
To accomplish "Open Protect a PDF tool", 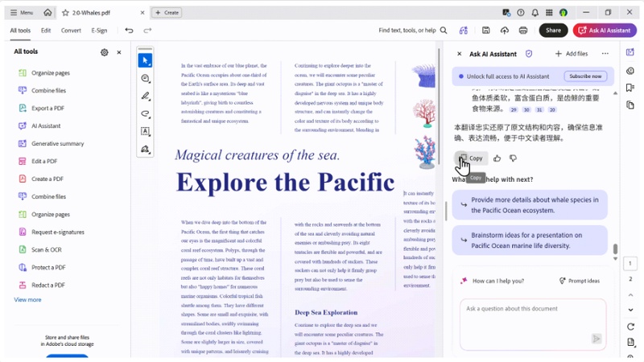I will [42, 267].
